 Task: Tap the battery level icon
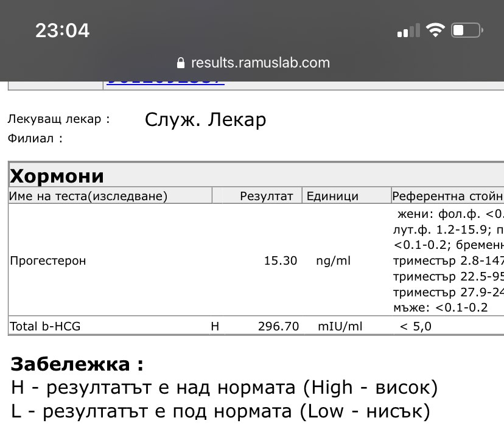pos(467,30)
